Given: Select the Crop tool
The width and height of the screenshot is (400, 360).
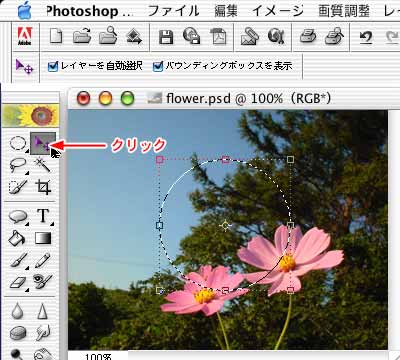Looking at the screenshot, I should tap(43, 187).
